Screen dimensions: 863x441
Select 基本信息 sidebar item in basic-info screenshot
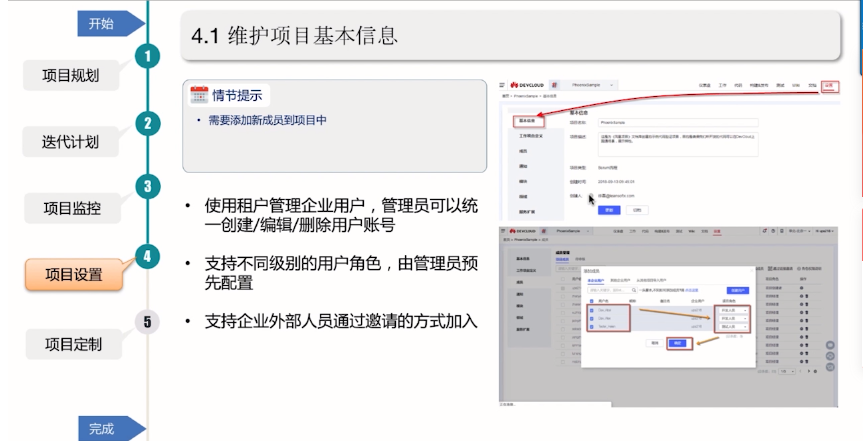click(529, 121)
